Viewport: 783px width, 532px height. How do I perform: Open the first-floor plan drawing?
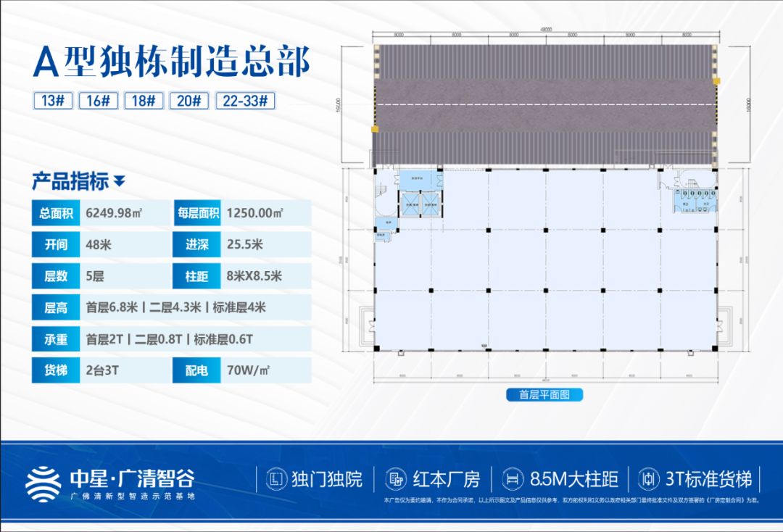545,207
